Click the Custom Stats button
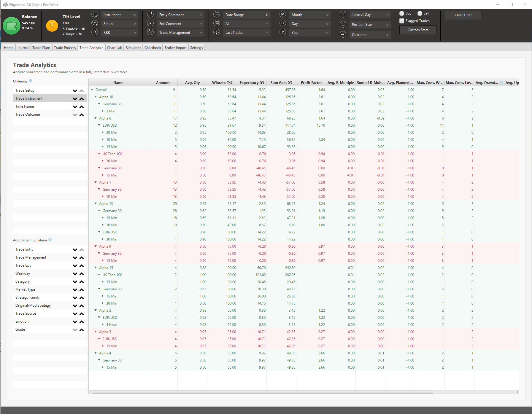Viewport: 532px width, 414px height. tap(418, 30)
